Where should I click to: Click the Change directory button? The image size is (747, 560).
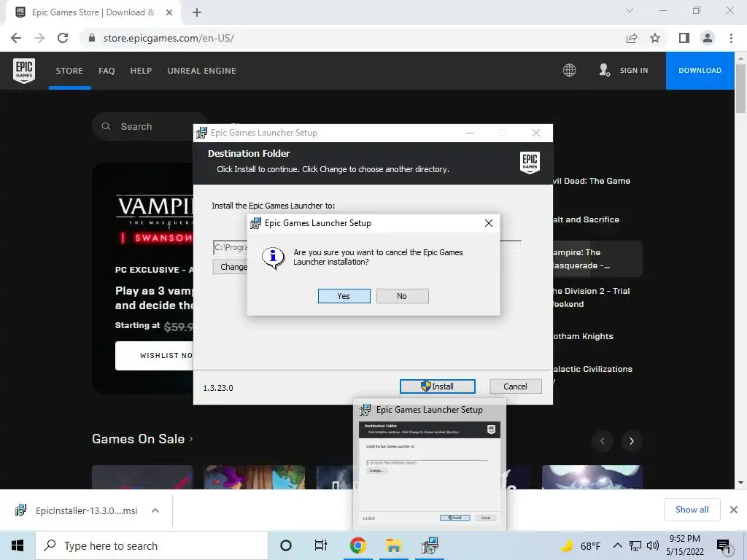pyautogui.click(x=230, y=267)
